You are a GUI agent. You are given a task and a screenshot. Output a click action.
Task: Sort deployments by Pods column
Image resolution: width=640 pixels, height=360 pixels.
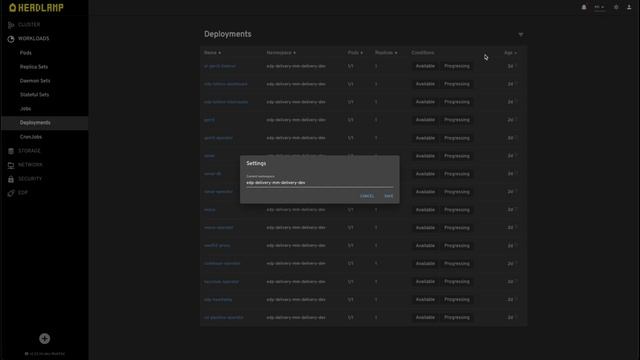(x=355, y=53)
